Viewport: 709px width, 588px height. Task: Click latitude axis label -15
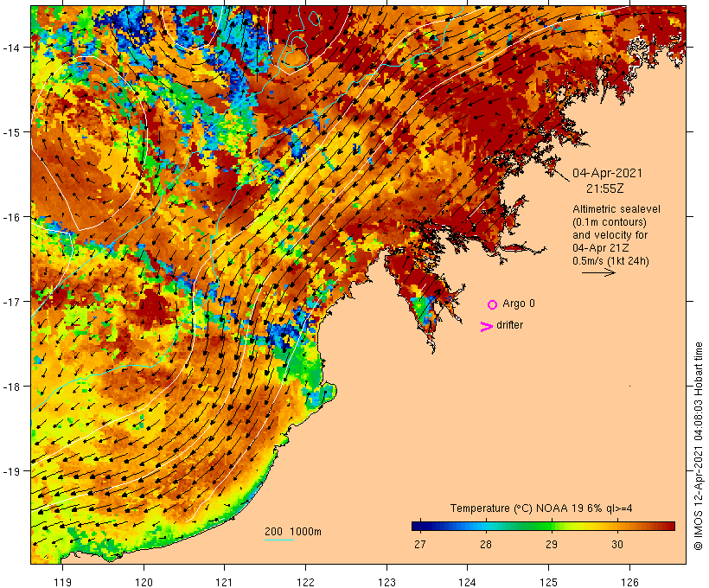(x=11, y=132)
